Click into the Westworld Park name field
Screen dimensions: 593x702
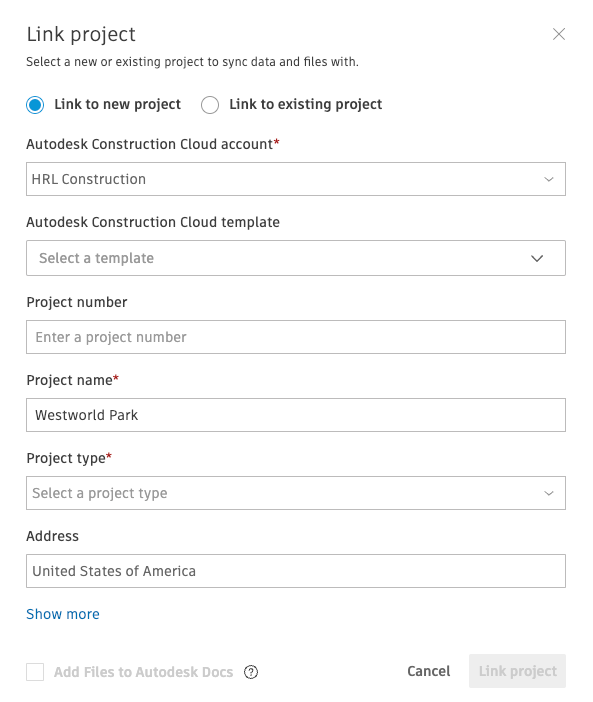click(x=296, y=415)
